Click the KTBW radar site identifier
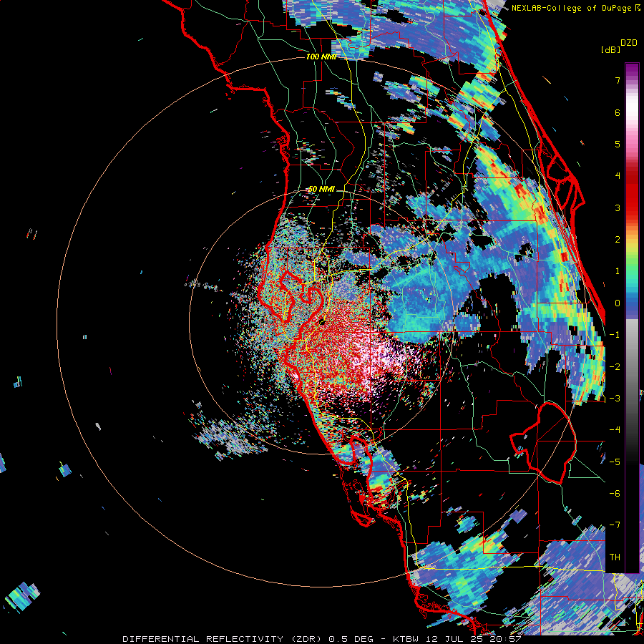The width and height of the screenshot is (644, 644). tap(406, 639)
